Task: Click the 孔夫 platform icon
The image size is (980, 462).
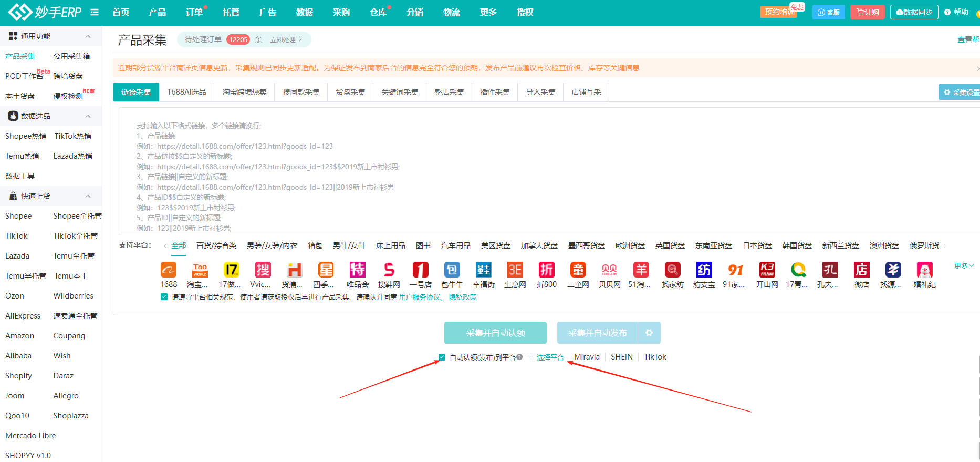Action: tap(830, 270)
